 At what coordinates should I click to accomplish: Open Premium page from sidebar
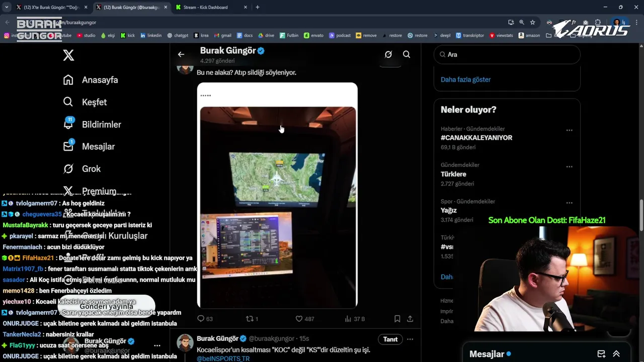(x=90, y=191)
